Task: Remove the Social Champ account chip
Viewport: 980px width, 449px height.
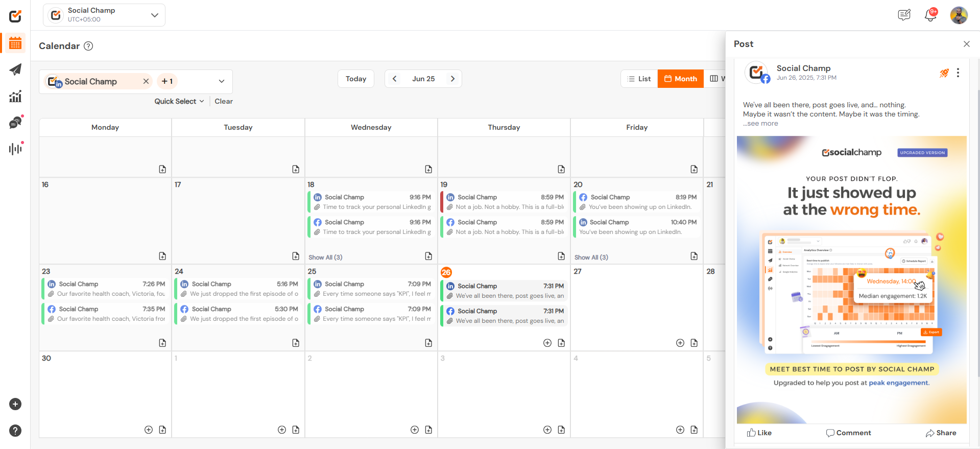Action: coord(146,81)
